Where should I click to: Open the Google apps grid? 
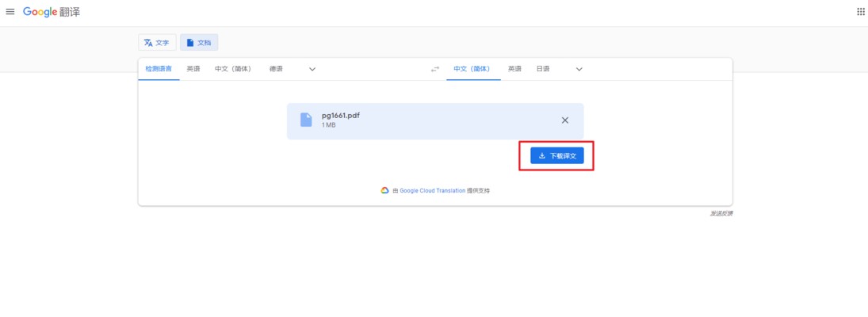tap(860, 12)
